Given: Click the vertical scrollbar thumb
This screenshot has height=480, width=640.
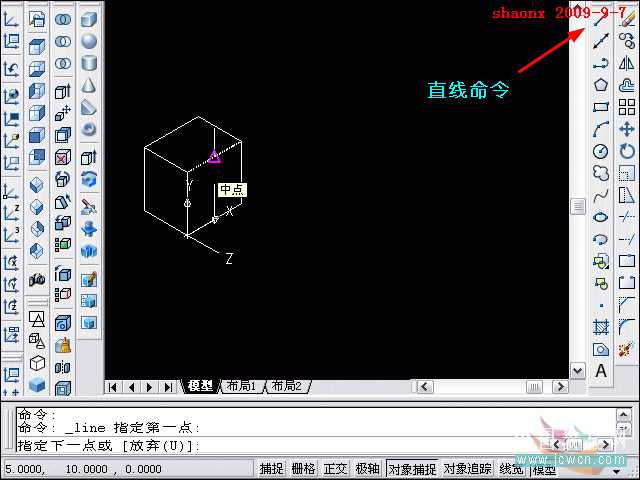Looking at the screenshot, I should [x=578, y=207].
